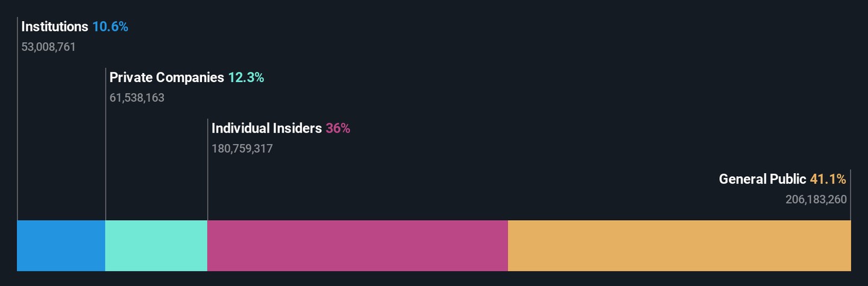Click the Individual Insiders vertical leader line
The height and width of the screenshot is (286, 868).
point(207,170)
